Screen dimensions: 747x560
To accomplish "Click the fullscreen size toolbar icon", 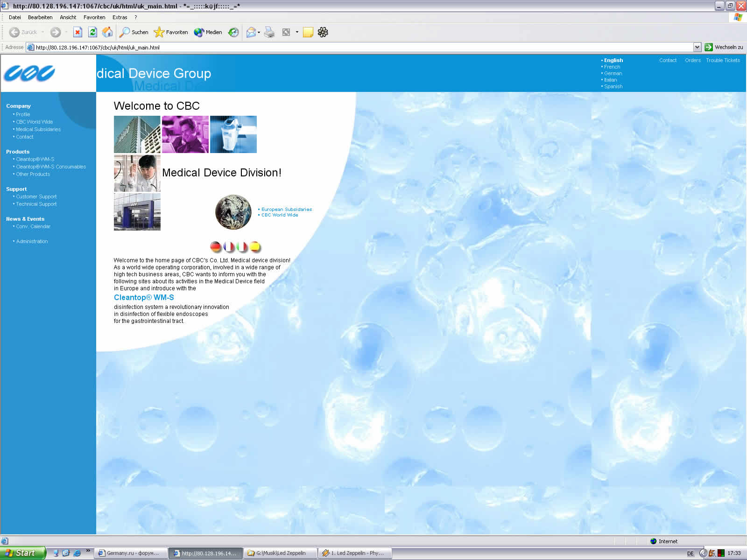I will click(x=286, y=32).
